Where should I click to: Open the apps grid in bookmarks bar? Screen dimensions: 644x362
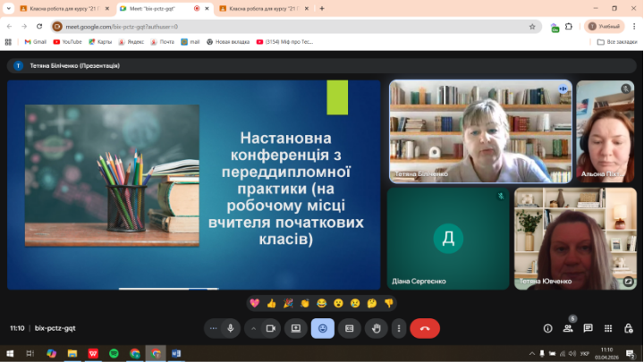click(x=8, y=42)
